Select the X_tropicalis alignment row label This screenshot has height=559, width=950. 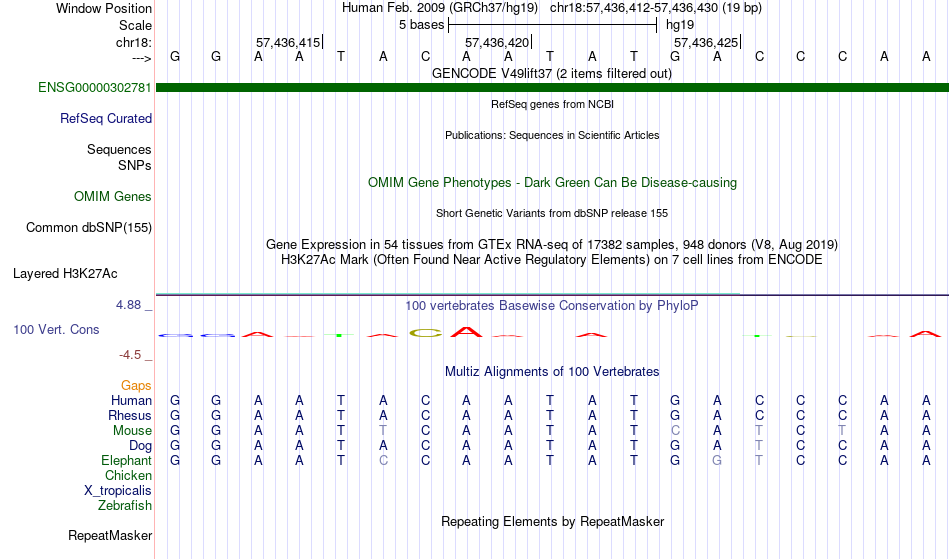coord(118,491)
